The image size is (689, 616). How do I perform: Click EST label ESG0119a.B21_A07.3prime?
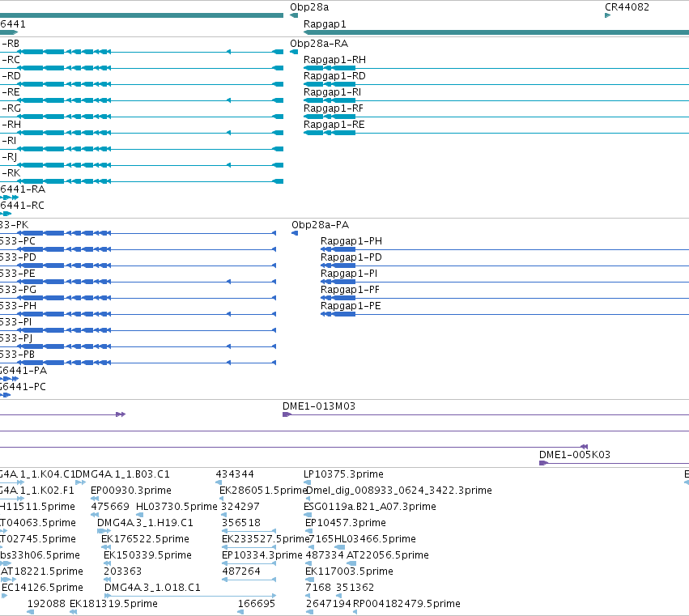[x=370, y=507]
